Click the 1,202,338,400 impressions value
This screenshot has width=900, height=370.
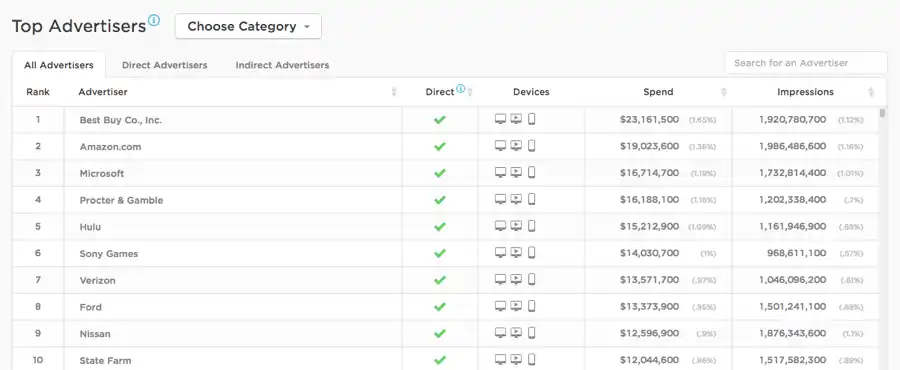pyautogui.click(x=793, y=200)
